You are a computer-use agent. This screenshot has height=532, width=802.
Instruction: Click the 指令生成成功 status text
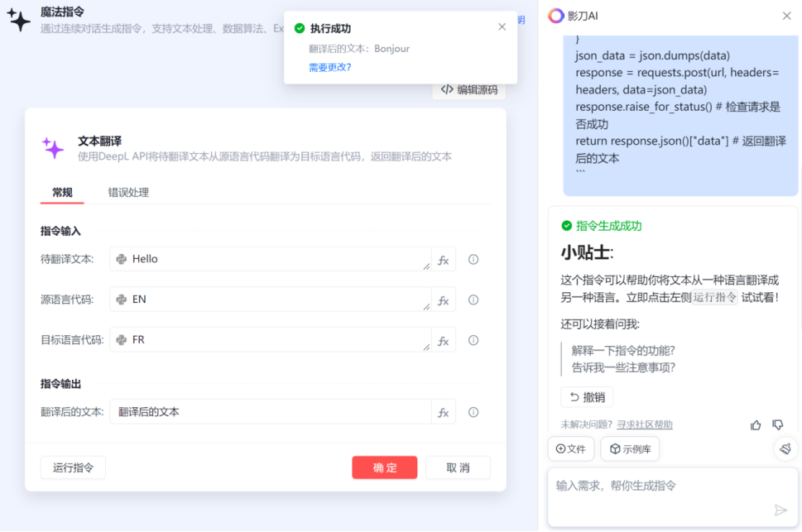click(608, 226)
